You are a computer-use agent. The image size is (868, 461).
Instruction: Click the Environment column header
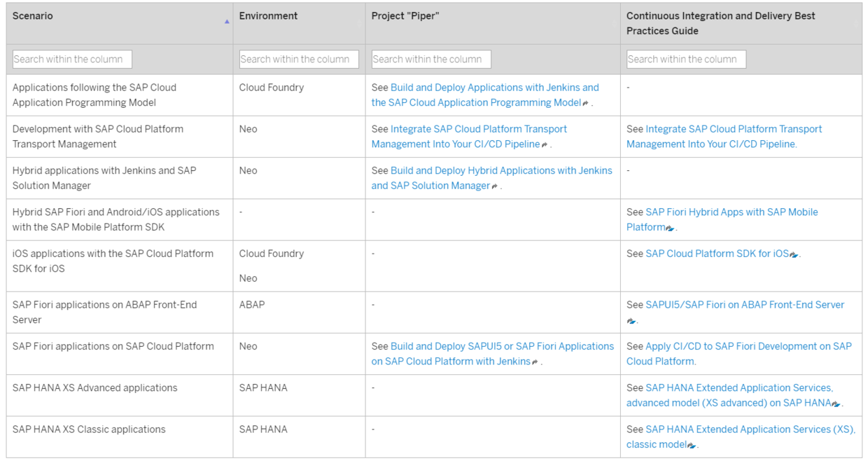269,16
